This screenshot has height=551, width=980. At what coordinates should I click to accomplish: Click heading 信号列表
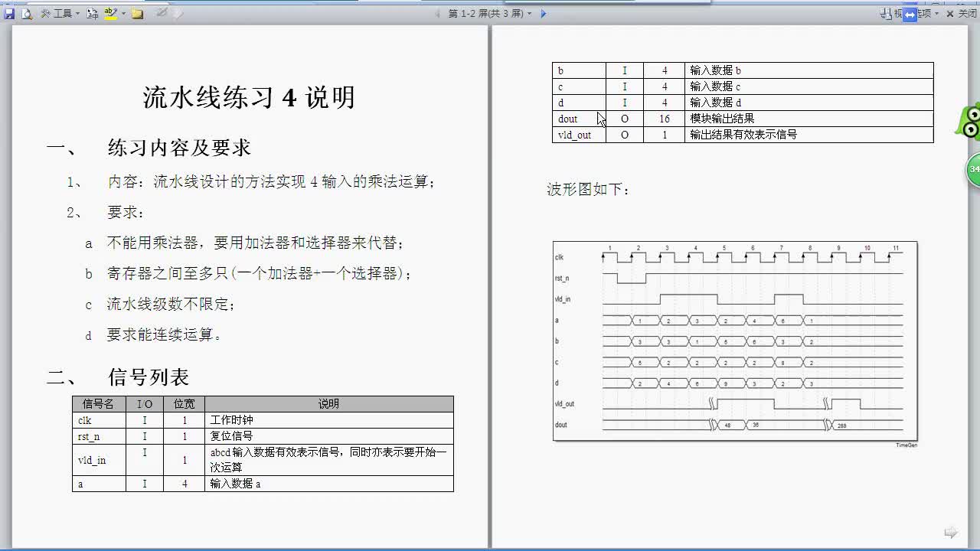pyautogui.click(x=149, y=377)
